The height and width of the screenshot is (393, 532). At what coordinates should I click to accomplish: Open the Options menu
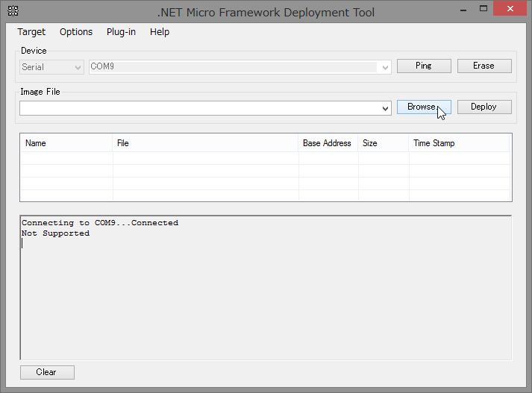tap(76, 32)
